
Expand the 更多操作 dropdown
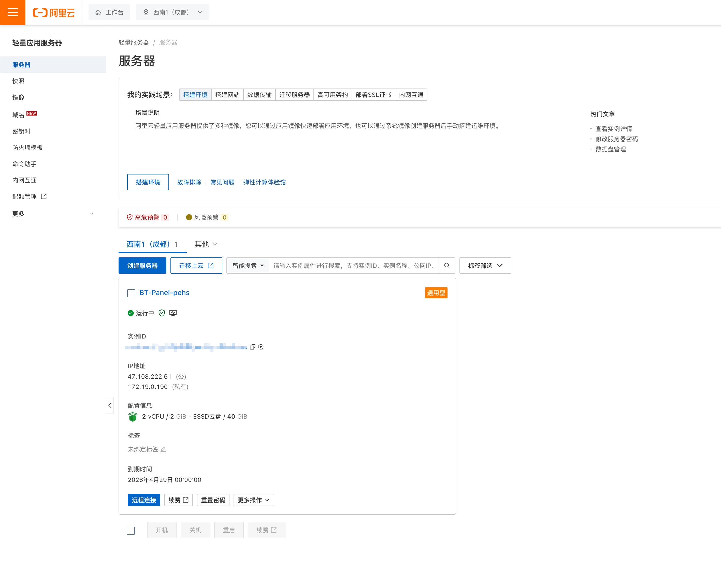pos(254,500)
